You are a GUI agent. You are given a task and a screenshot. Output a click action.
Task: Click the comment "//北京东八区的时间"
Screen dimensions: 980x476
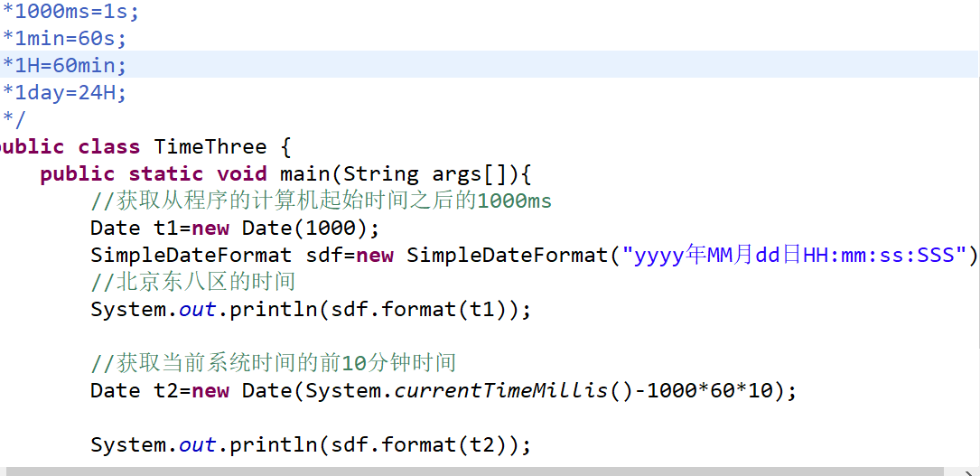click(192, 283)
